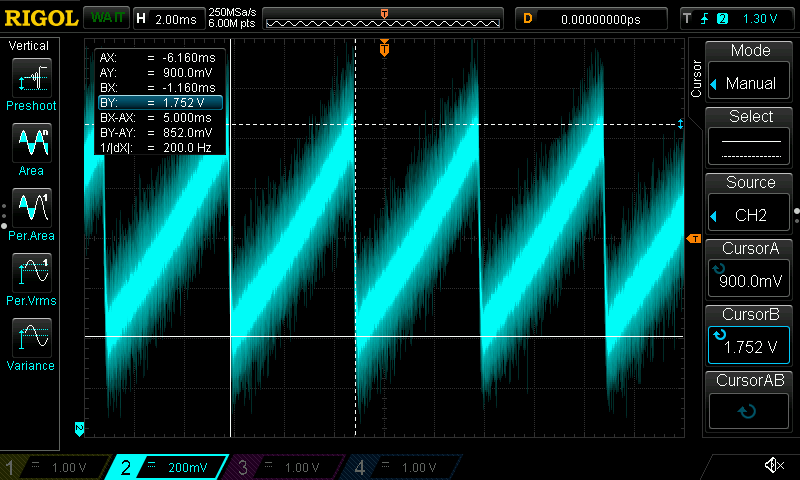800x480 pixels.
Task: Toggle channel 3 display
Action: [284, 467]
